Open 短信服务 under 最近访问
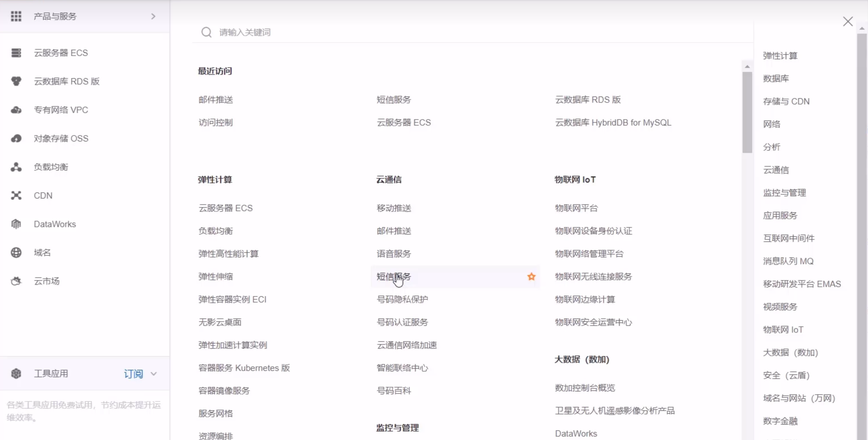This screenshot has width=868, height=440. tap(394, 100)
